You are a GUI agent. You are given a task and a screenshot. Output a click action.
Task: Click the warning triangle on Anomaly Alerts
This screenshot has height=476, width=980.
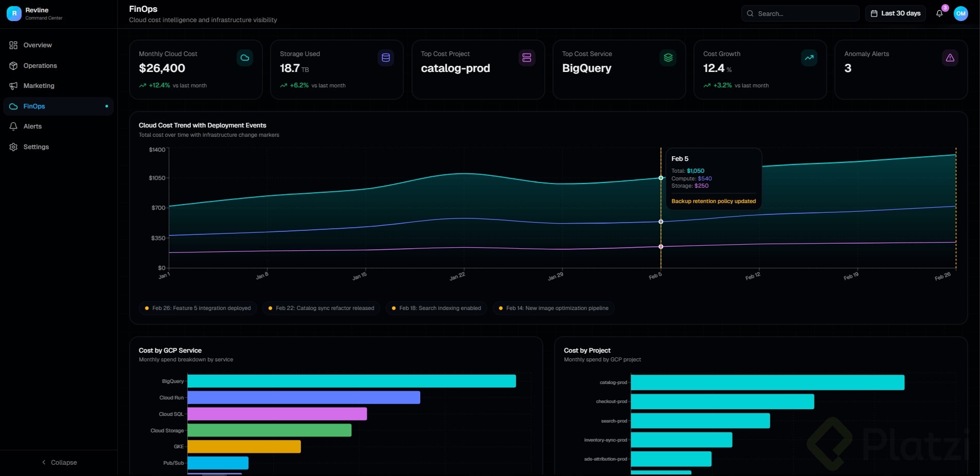click(x=950, y=58)
